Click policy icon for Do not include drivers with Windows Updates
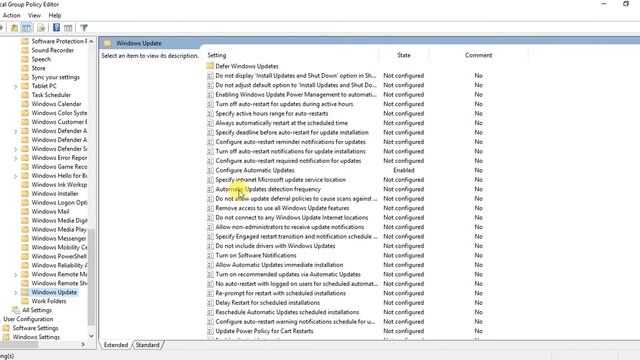The height and width of the screenshot is (360, 640). [x=210, y=246]
